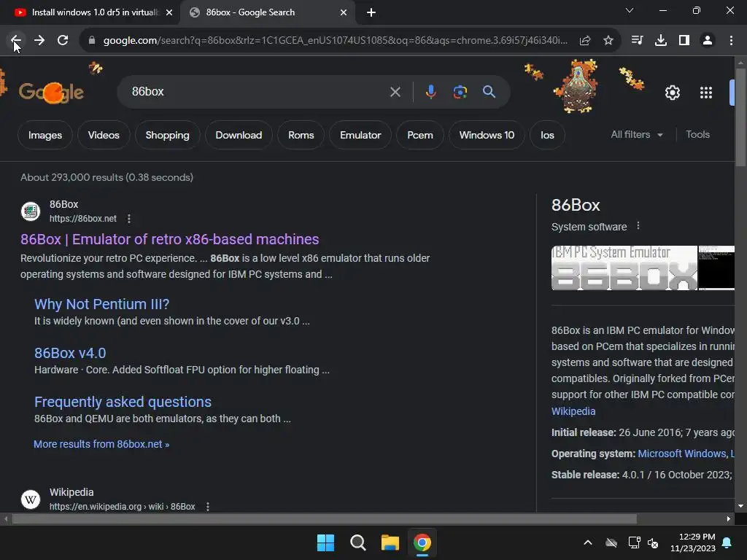
Task: Open Chrome downloads
Action: (661, 41)
